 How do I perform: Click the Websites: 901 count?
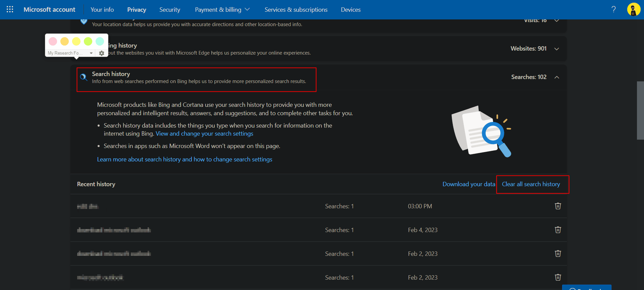[x=529, y=49]
